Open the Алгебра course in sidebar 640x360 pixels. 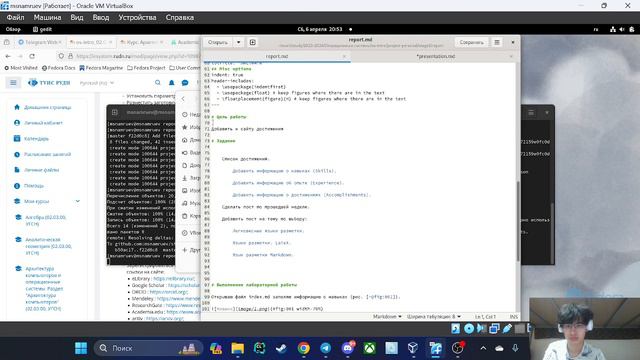pyautogui.click(x=45, y=220)
